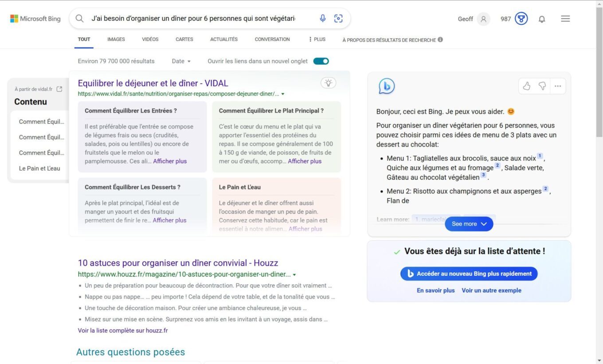Switch to the ACTUALITÉS tab

coord(224,39)
